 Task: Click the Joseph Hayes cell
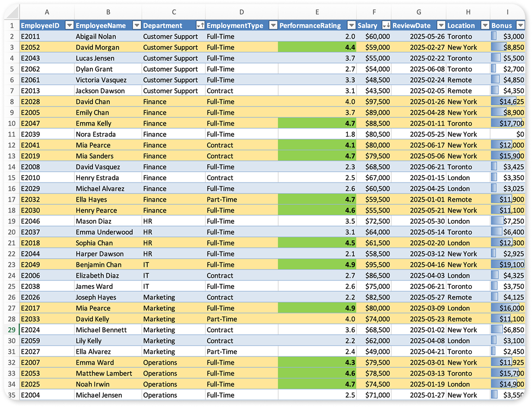coord(108,297)
